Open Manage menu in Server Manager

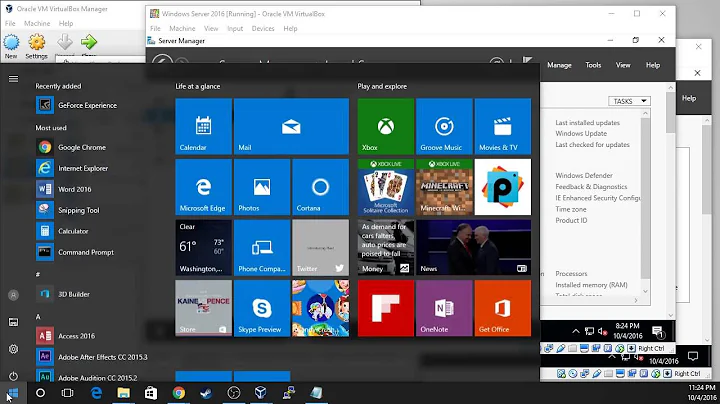559,65
